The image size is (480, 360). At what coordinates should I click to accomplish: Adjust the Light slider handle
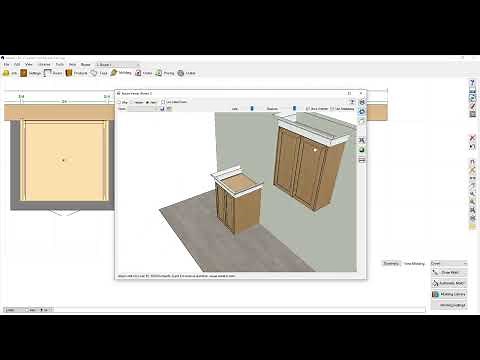pyautogui.click(x=252, y=108)
